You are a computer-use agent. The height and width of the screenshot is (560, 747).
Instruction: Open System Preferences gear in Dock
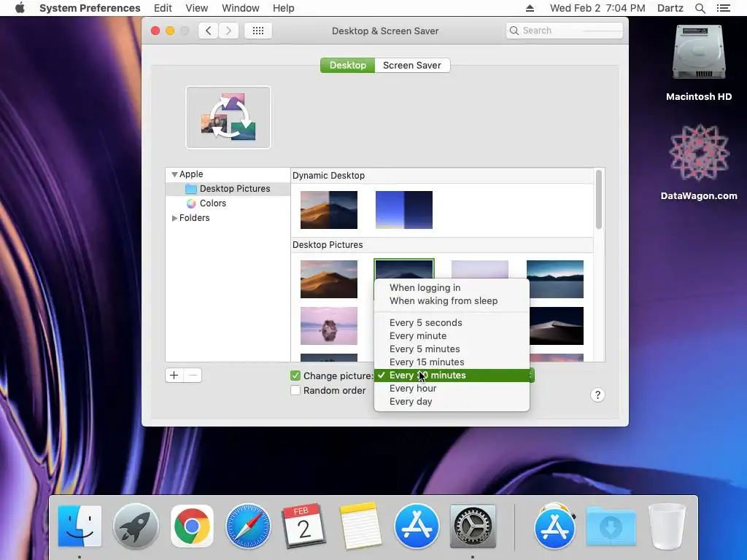pyautogui.click(x=473, y=526)
